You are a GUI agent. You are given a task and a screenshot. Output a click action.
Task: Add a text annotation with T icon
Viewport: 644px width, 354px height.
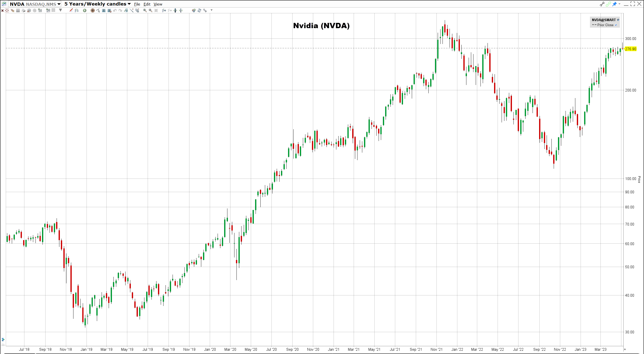coord(104,11)
